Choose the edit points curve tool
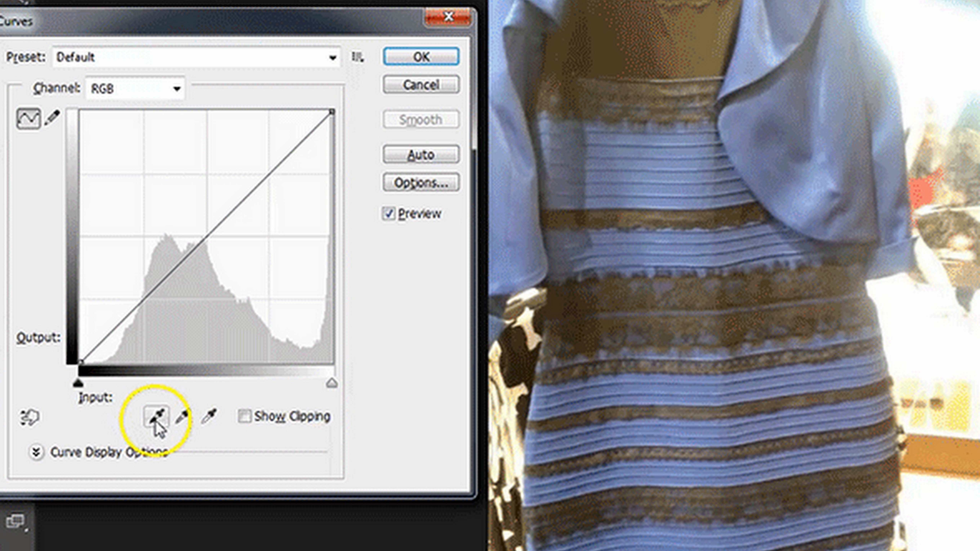 (x=29, y=119)
